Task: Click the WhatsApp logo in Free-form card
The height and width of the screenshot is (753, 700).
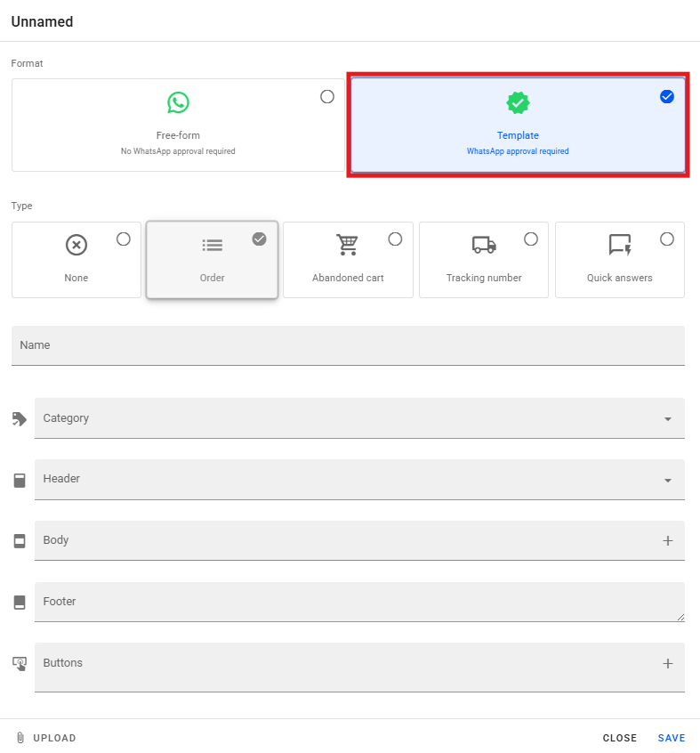Action: tap(178, 102)
